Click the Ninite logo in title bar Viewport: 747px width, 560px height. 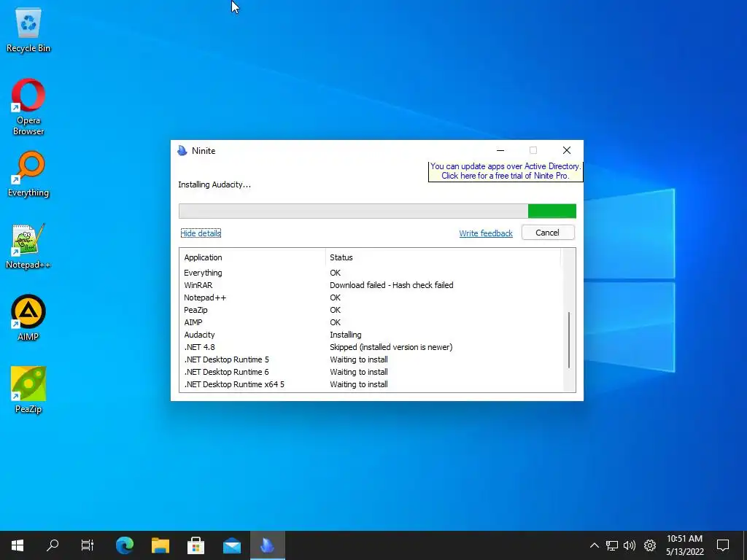click(x=182, y=150)
